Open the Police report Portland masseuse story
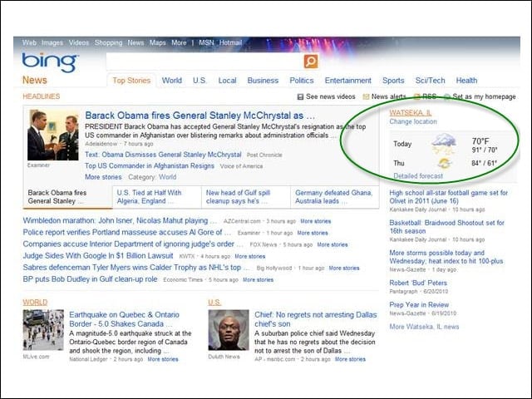This screenshot has width=532, height=399. click(127, 233)
